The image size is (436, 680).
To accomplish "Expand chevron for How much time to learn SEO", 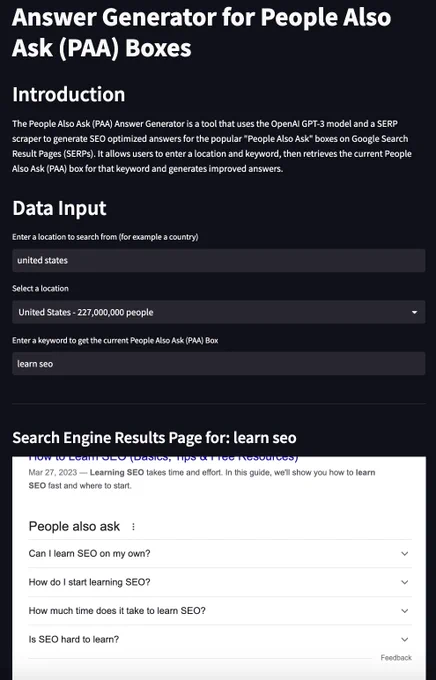I will tap(404, 611).
